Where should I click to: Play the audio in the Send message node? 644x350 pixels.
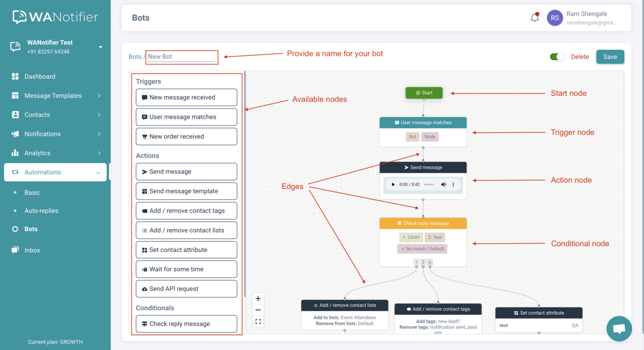pyautogui.click(x=393, y=184)
